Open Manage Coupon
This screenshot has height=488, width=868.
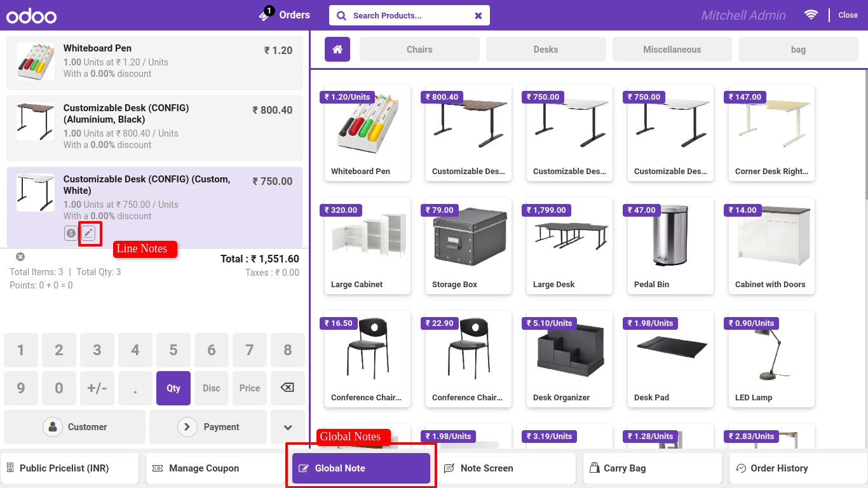point(215,468)
